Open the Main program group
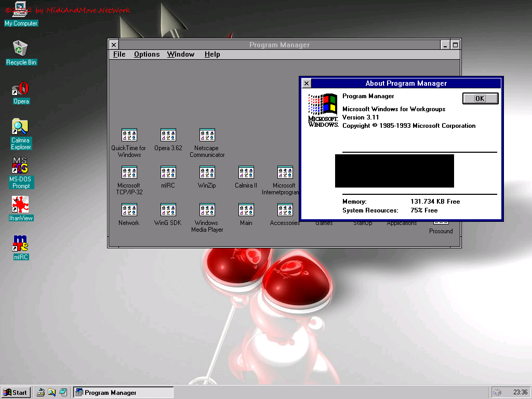The image size is (532, 399). click(246, 210)
